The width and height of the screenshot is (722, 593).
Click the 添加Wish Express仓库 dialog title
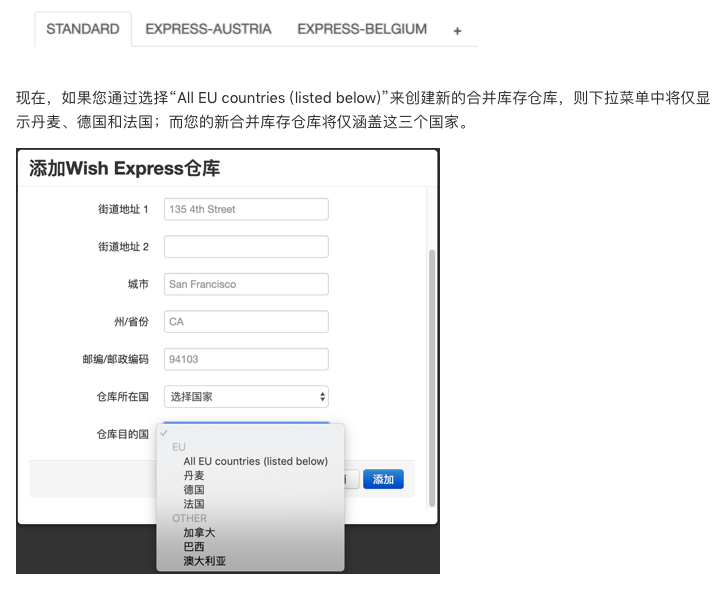pyautogui.click(x=124, y=169)
